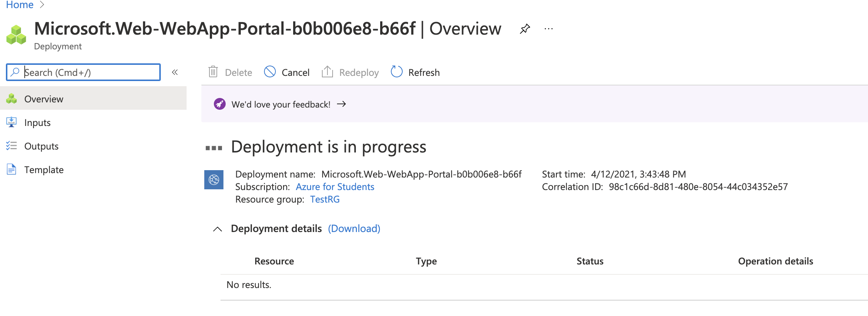The height and width of the screenshot is (316, 868).
Task: Click the Deployment details heading
Action: click(x=276, y=229)
